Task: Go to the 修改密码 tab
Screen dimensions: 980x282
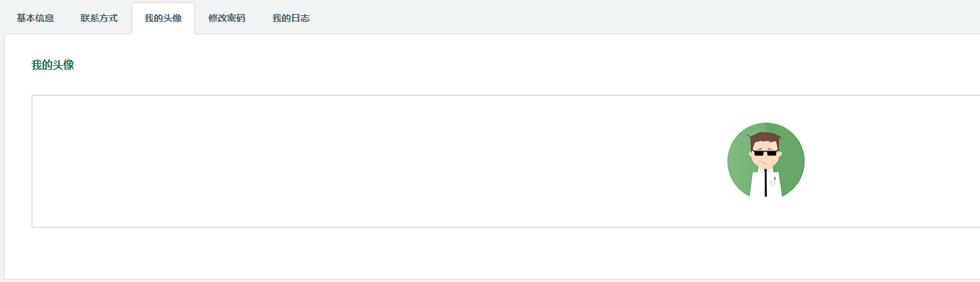Action: point(227,18)
